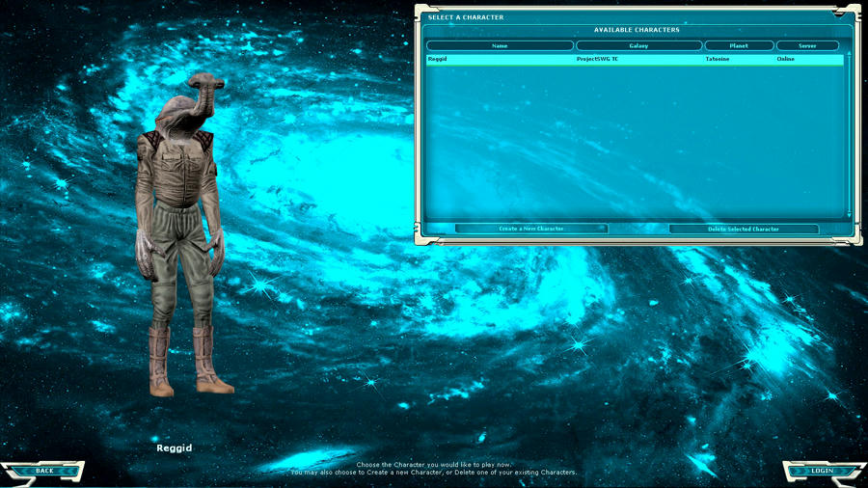Click the Tatooine planet cell
This screenshot has width=868, height=488.
718,59
